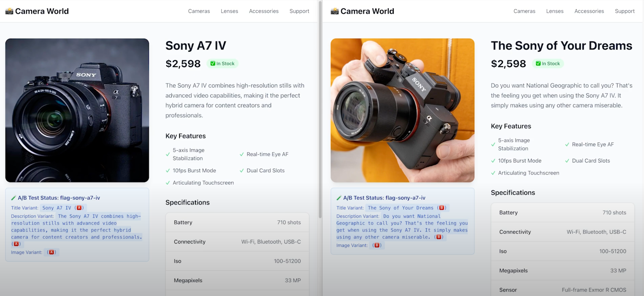Click red A badge next to Image Variant
This screenshot has height=296, width=644.
click(x=51, y=252)
